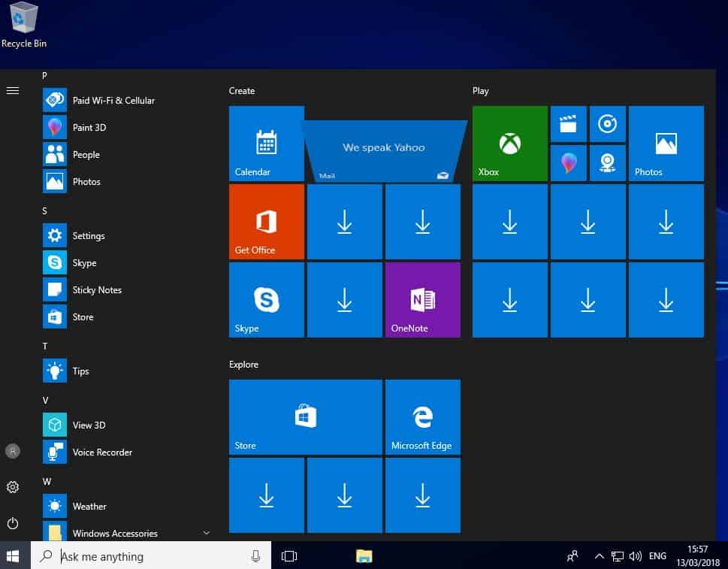Click the letter T header in the app list
This screenshot has height=569, width=728.
(45, 346)
